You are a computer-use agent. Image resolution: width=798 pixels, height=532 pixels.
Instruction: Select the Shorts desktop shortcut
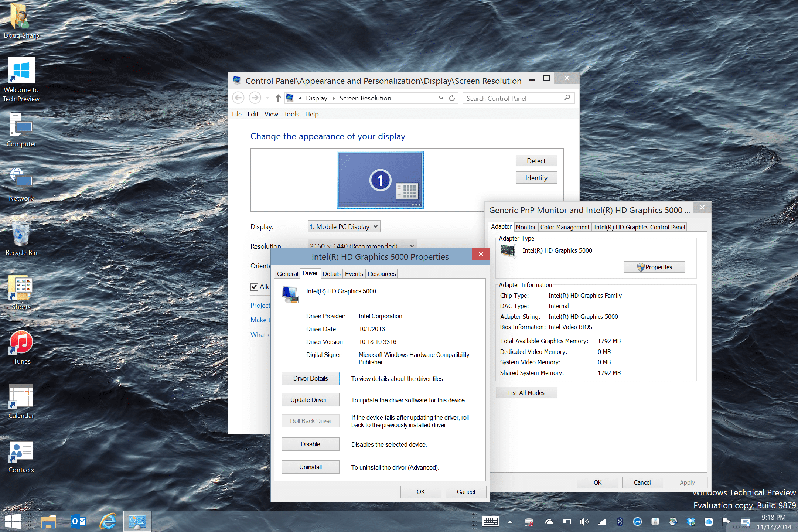tap(21, 292)
